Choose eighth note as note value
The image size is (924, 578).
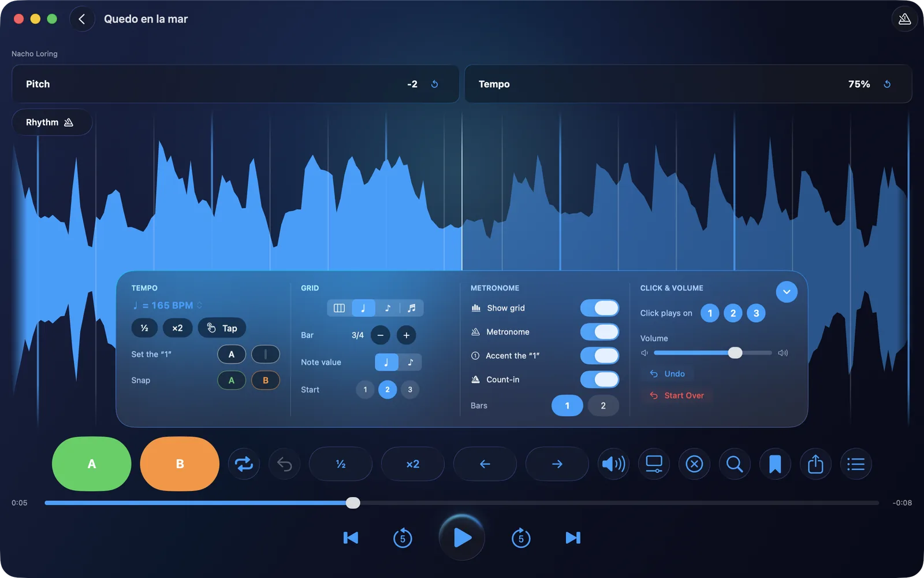[x=410, y=362]
